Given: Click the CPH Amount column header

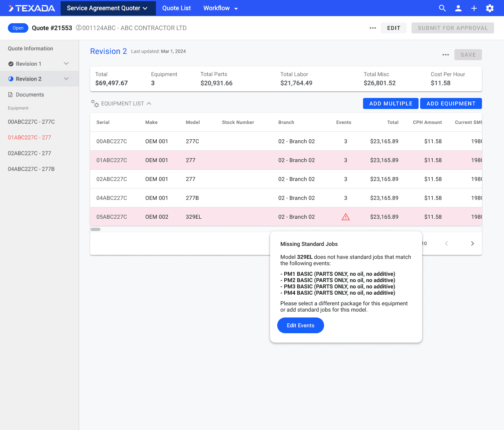Looking at the screenshot, I should tap(427, 122).
